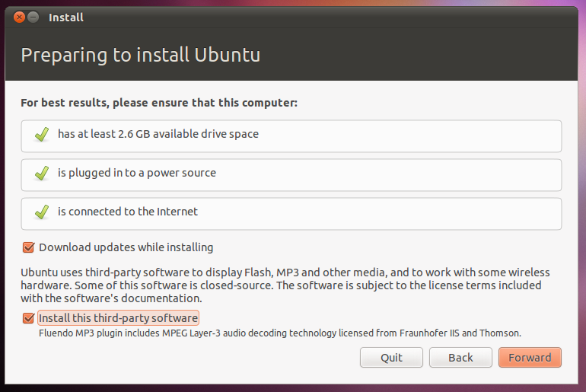Viewport: 586px width, 392px height.
Task: Click the Install title bar text
Action: tap(66, 17)
